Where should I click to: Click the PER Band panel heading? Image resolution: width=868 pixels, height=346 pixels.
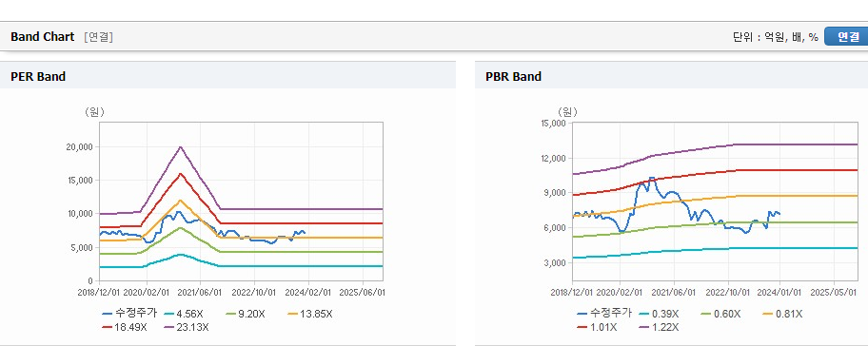pyautogui.click(x=38, y=76)
